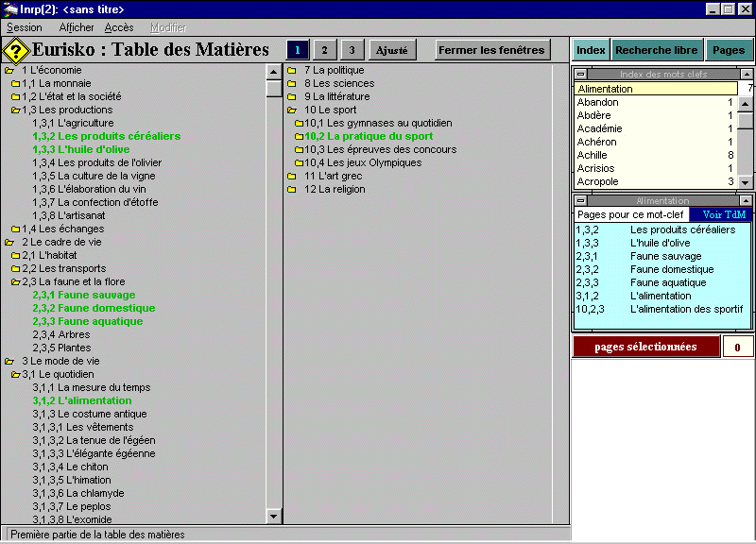The image size is (756, 544).
Task: Click open folder icon beside 10 Le sport
Action: (x=292, y=110)
